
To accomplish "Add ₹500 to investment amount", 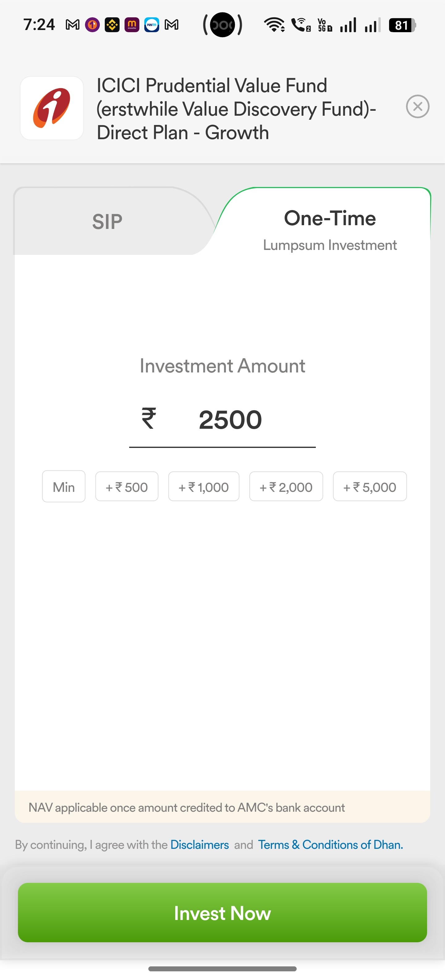I will 126,487.
